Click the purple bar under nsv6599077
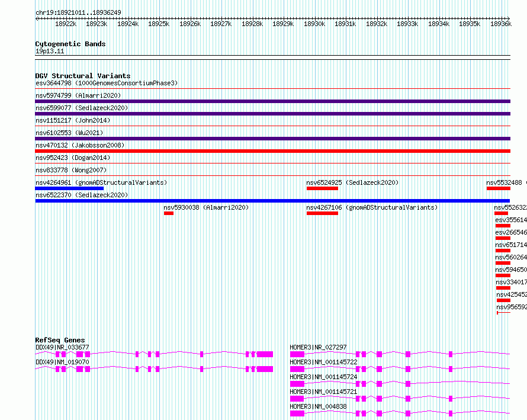Image resolution: width=527 pixels, height=420 pixels. (272, 114)
